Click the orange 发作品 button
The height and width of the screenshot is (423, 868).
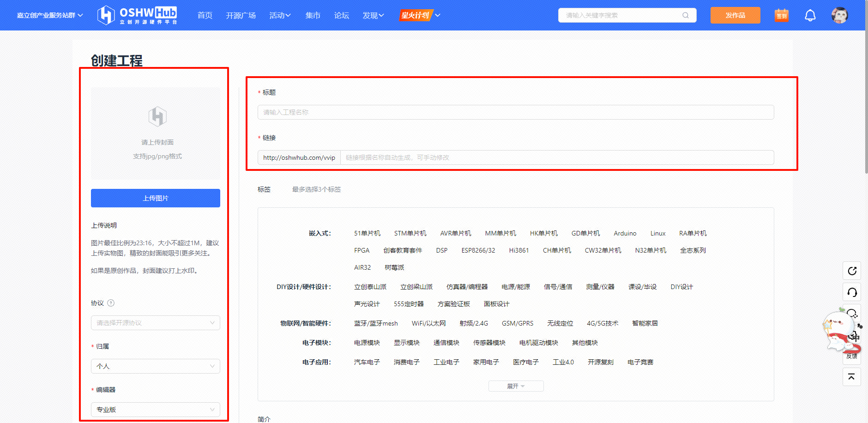[735, 15]
